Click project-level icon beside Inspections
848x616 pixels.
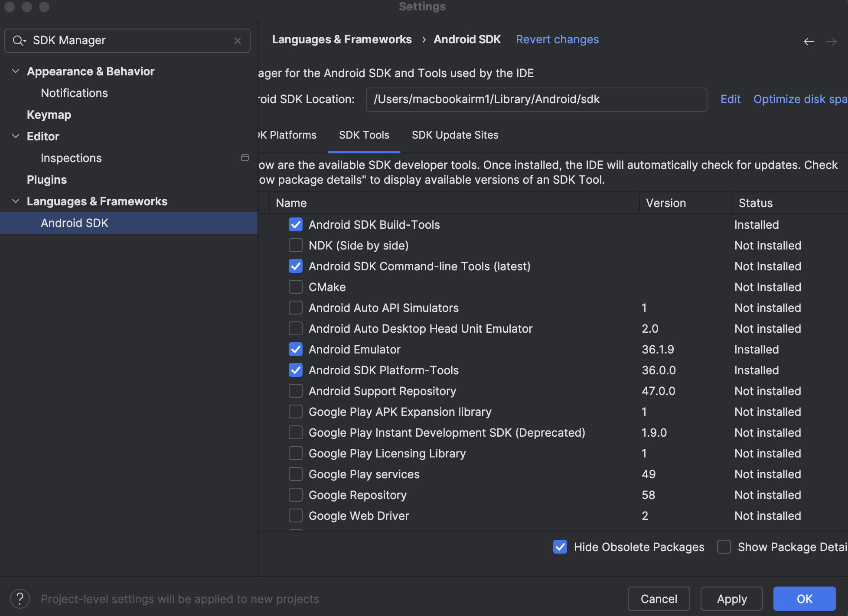[245, 158]
